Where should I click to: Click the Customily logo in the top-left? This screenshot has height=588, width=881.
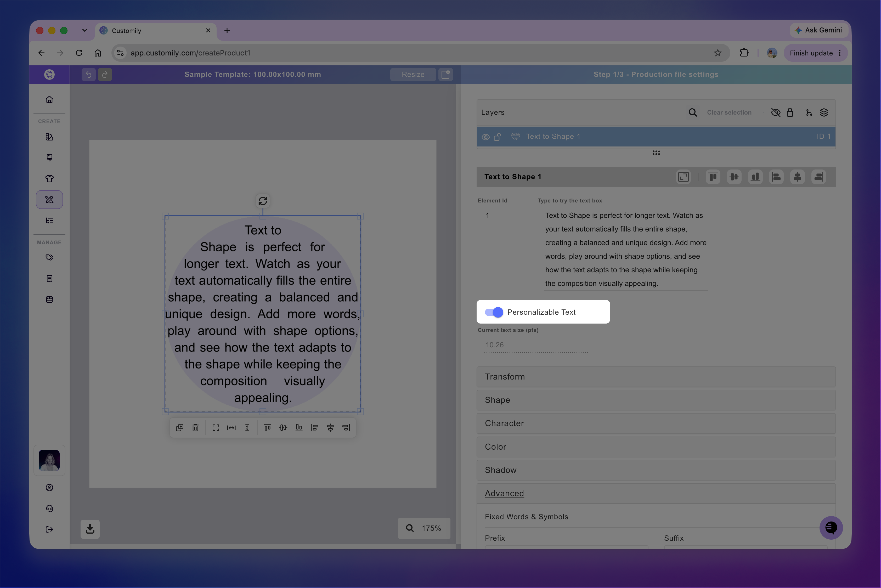(x=49, y=75)
